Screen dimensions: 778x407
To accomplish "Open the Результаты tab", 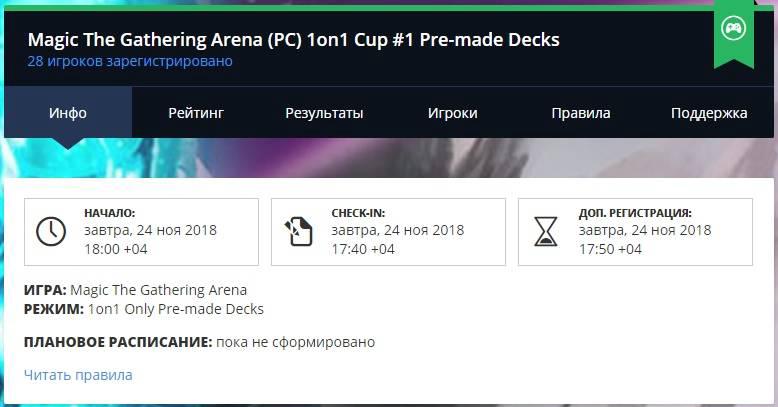I will click(324, 113).
